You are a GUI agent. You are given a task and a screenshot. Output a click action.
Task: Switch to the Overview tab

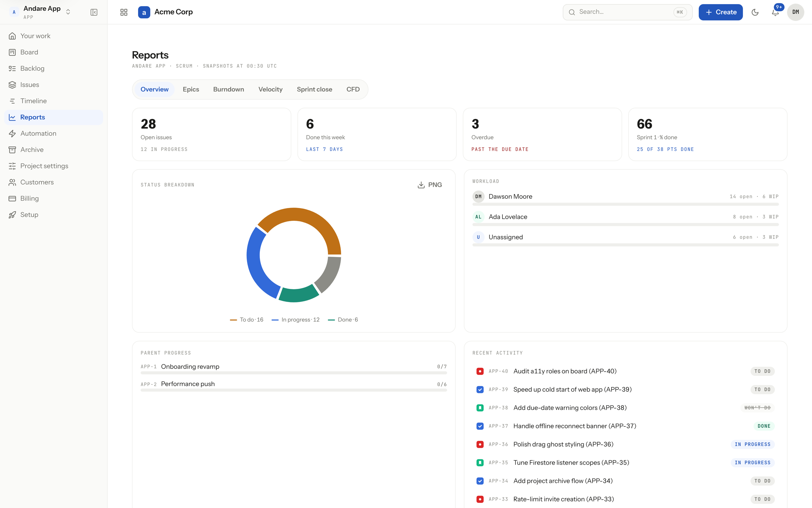click(155, 89)
